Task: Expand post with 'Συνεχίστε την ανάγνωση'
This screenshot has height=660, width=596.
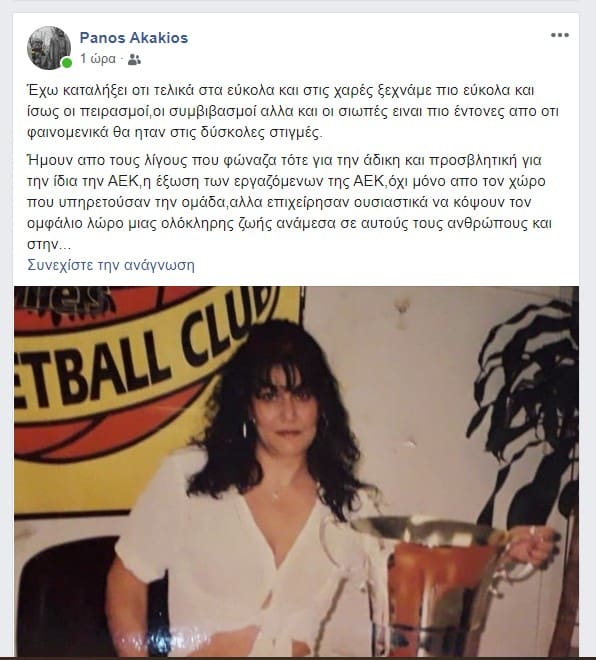Action: pos(111,265)
